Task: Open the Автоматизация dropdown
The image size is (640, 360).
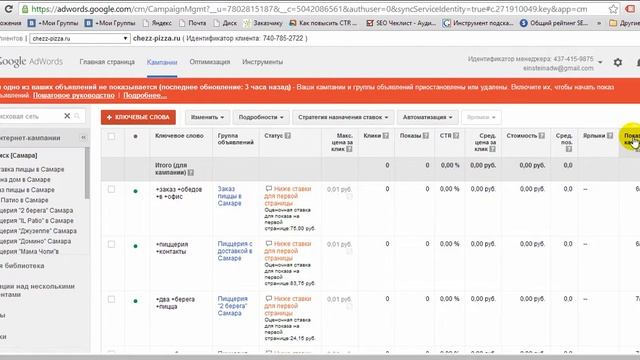Action: [x=427, y=117]
